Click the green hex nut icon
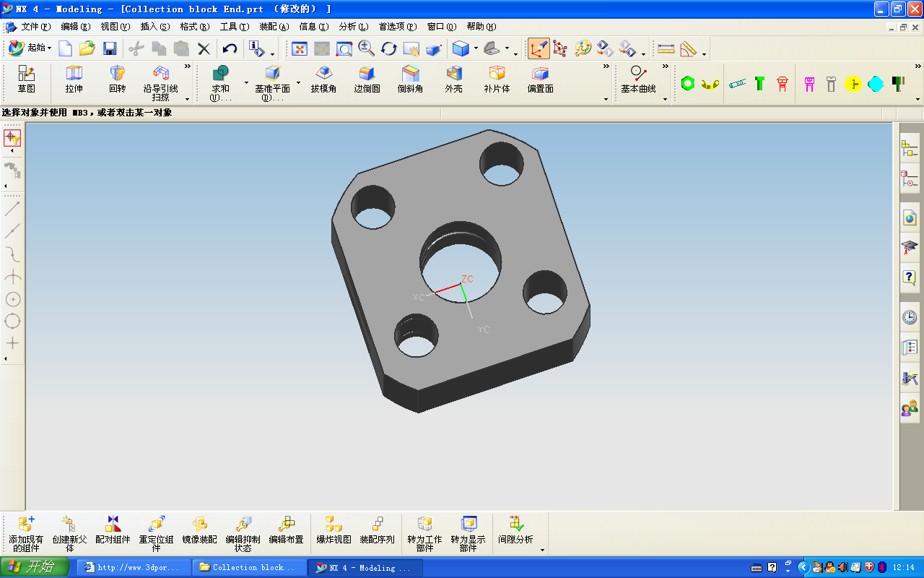The width and height of the screenshot is (924, 578). 688,84
